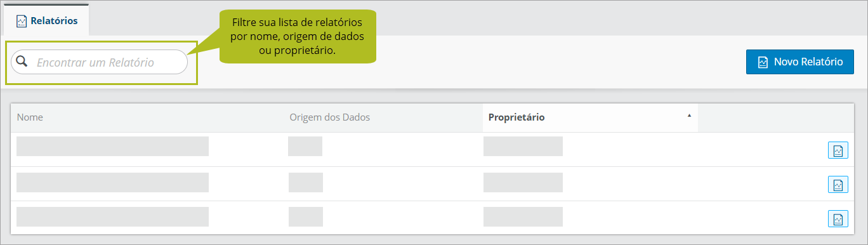Click the second row's data origin cell
Viewport: 868px width, 245px height.
point(305,182)
